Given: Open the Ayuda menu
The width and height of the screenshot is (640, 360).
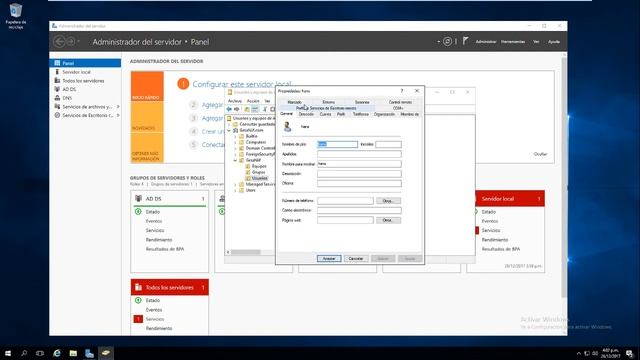Looking at the screenshot, I should click(x=554, y=42).
